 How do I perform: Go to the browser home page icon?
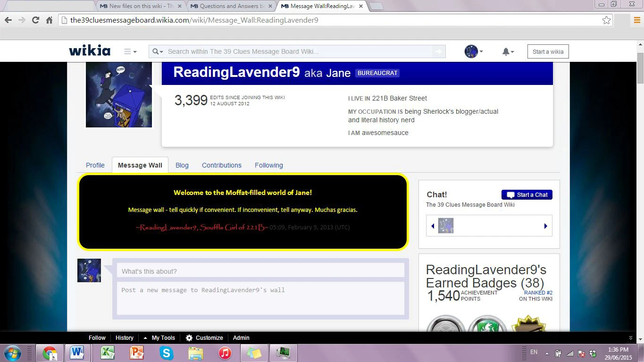click(49, 20)
